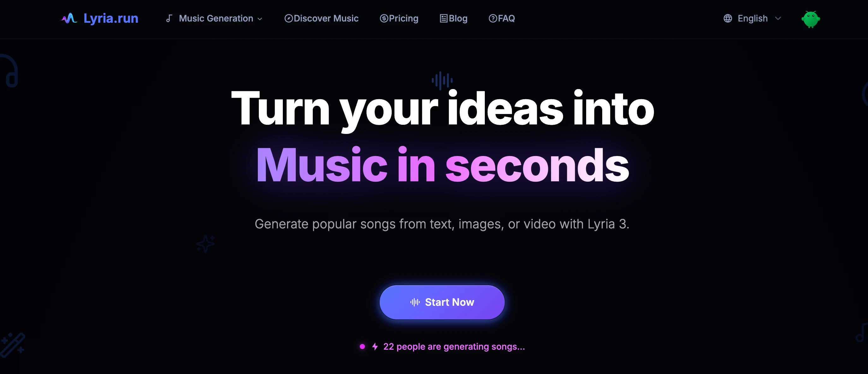Click the Start Now button

442,302
